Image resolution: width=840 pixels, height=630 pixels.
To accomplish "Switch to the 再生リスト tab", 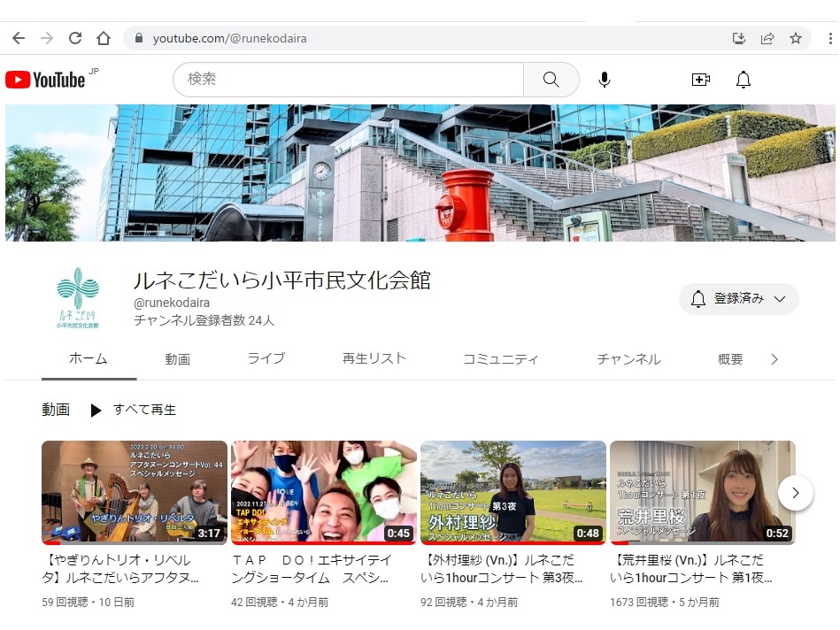I will (x=374, y=358).
